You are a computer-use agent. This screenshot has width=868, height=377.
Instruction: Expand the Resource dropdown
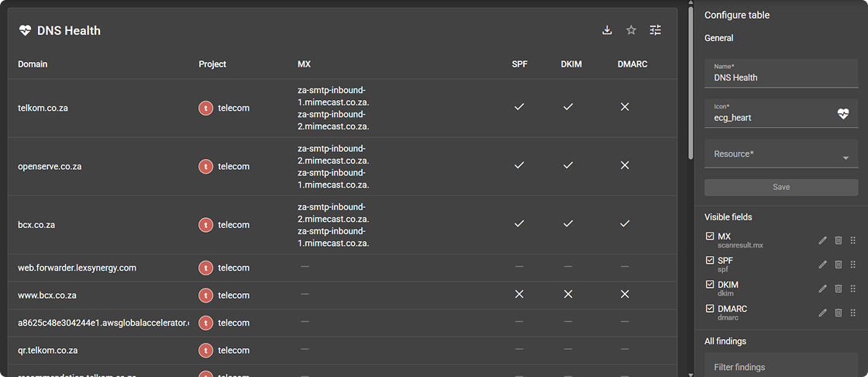[845, 158]
